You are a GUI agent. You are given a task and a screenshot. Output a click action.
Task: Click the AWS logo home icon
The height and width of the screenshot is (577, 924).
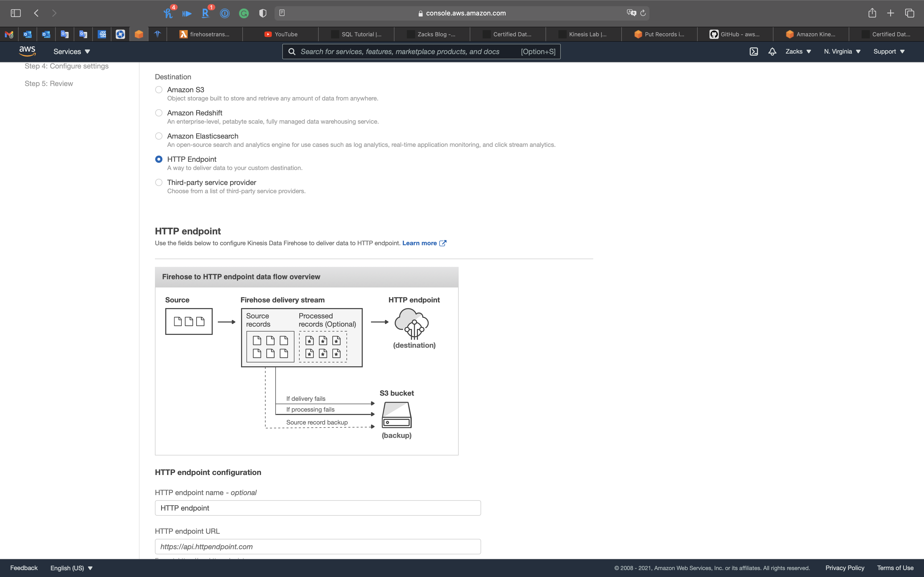tap(27, 51)
